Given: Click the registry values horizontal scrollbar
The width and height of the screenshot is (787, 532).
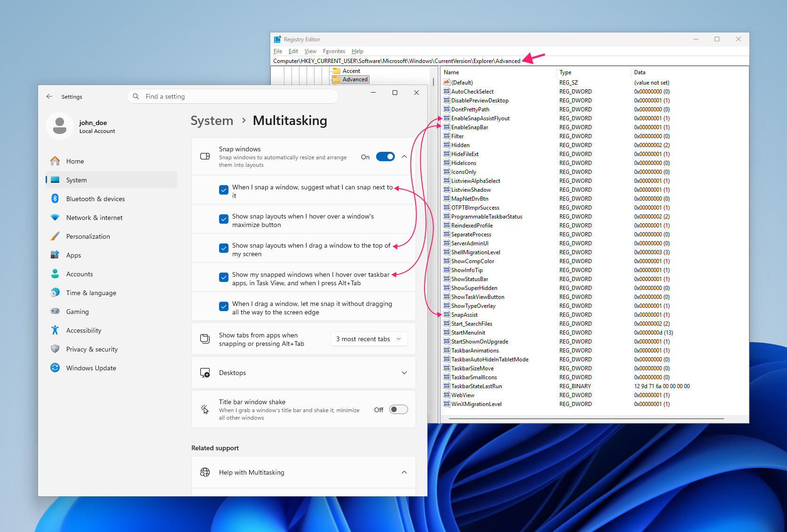Looking at the screenshot, I should (x=585, y=418).
